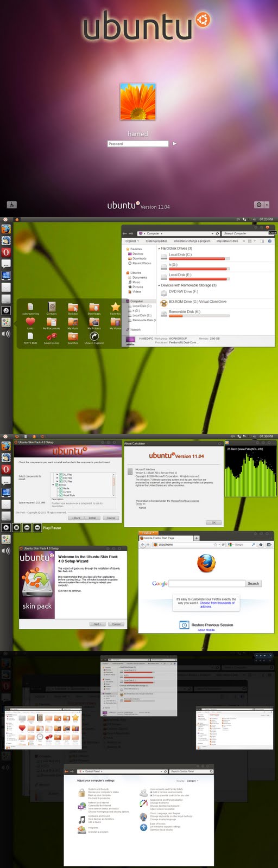Click System properties in Explorer toolbar
Screen dimensions: 278x868
tap(156, 241)
